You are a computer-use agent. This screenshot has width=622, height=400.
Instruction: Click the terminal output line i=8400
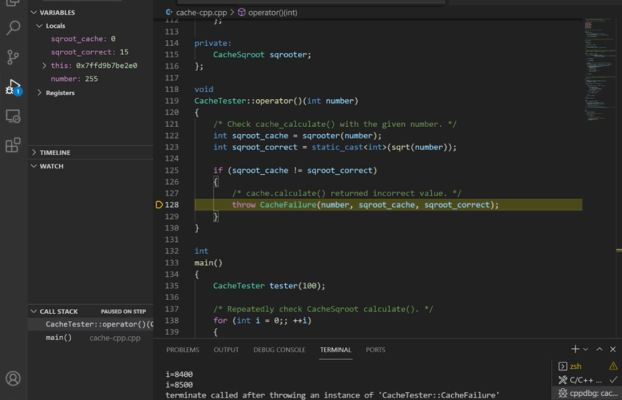tap(179, 374)
